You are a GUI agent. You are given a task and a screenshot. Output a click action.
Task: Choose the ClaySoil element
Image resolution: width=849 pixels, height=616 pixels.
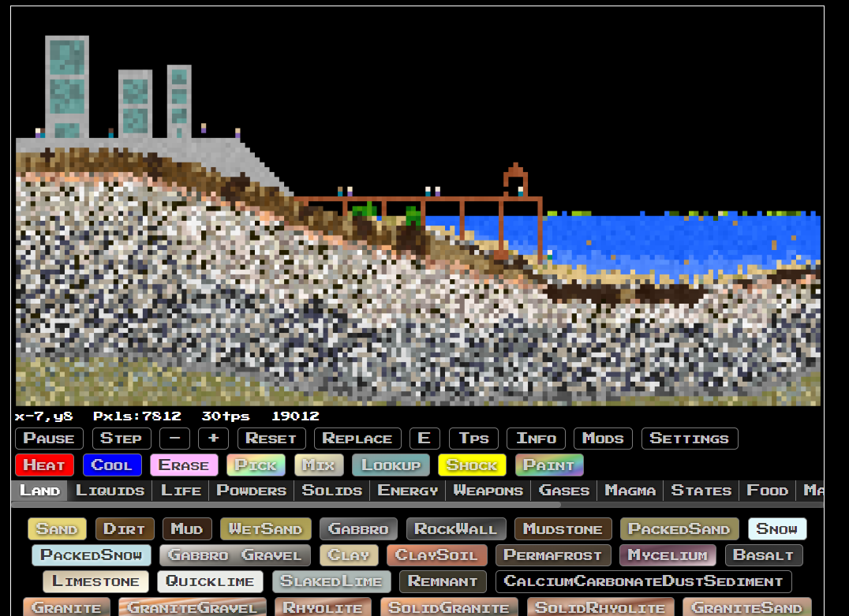437,555
